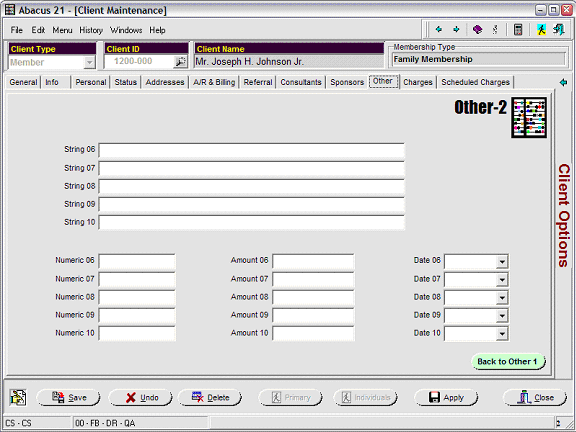
Task: Expand the Date 08 dropdown
Action: click(x=502, y=298)
